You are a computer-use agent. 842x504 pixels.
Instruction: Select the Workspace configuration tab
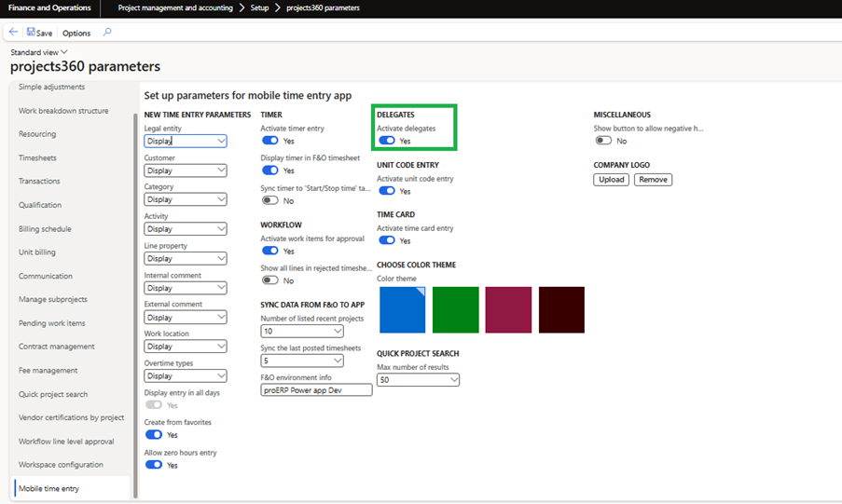[x=61, y=465]
